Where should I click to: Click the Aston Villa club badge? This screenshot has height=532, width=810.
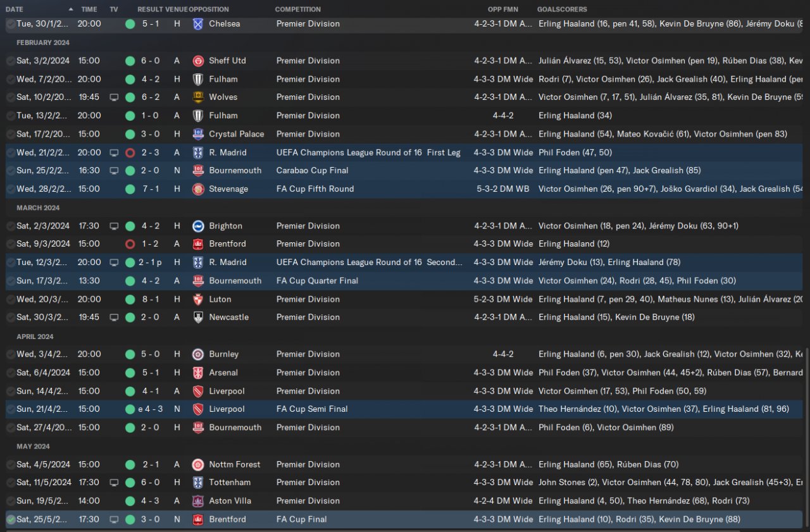198,501
